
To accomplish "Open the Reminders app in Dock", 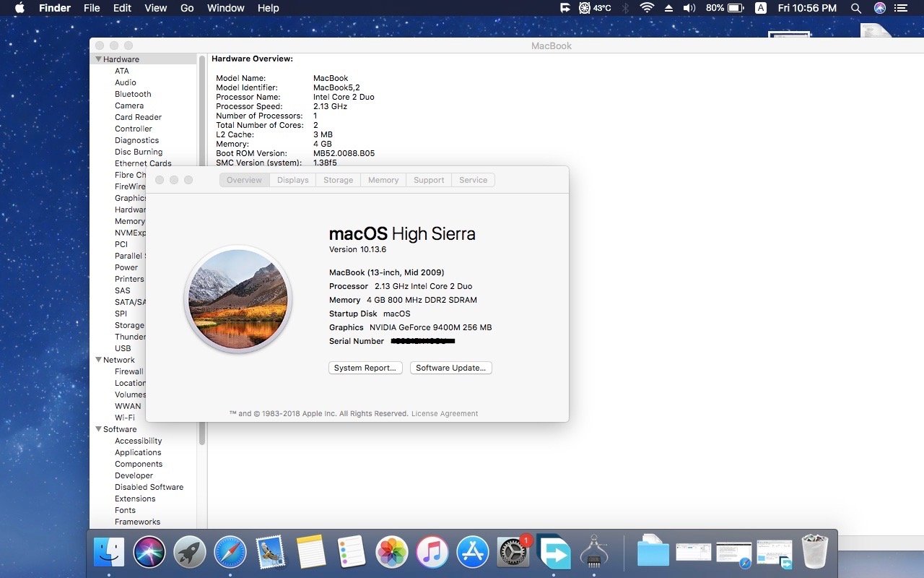I will (352, 553).
